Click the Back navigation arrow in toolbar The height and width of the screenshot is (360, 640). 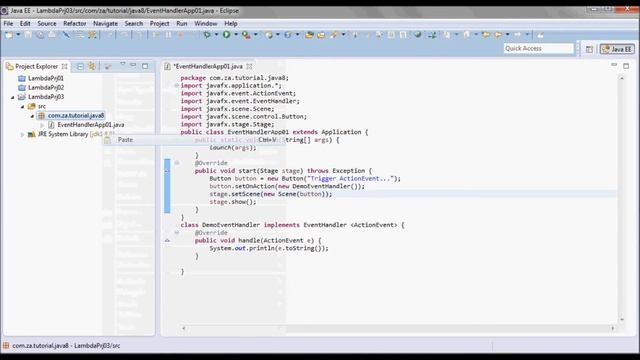coord(498,35)
